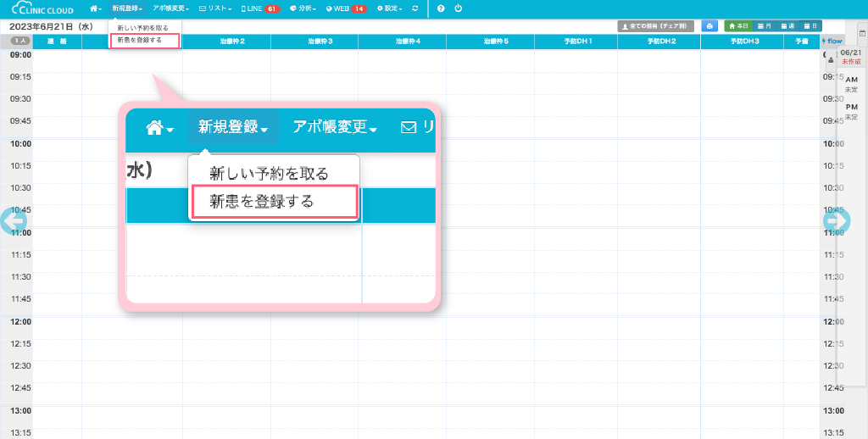Expand the home icon dropdown menu

click(96, 8)
